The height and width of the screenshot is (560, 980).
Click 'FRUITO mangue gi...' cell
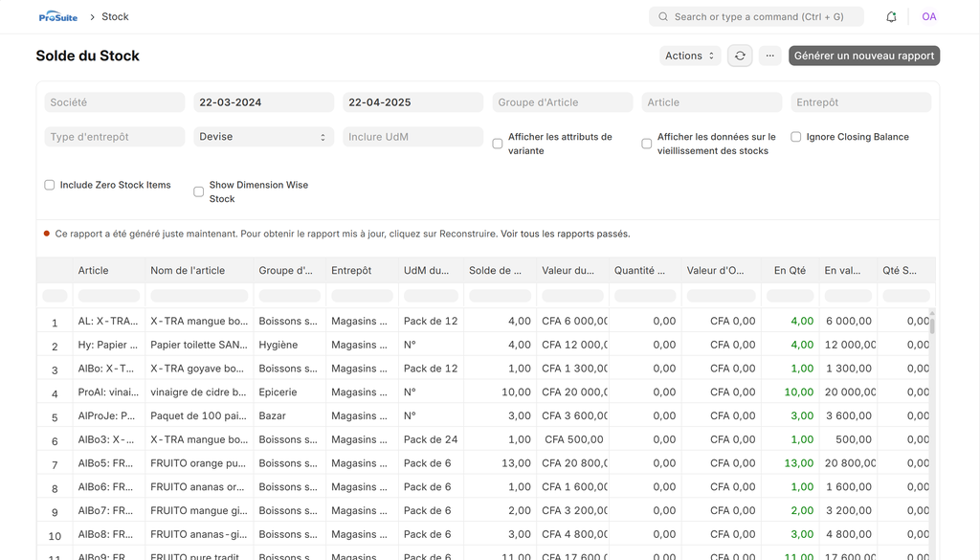[x=199, y=511]
